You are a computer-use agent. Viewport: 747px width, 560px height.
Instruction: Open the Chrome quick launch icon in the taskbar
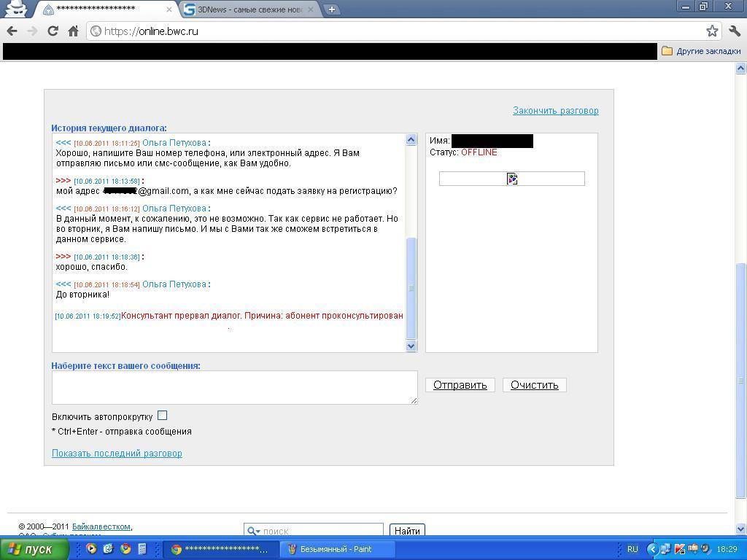125,549
